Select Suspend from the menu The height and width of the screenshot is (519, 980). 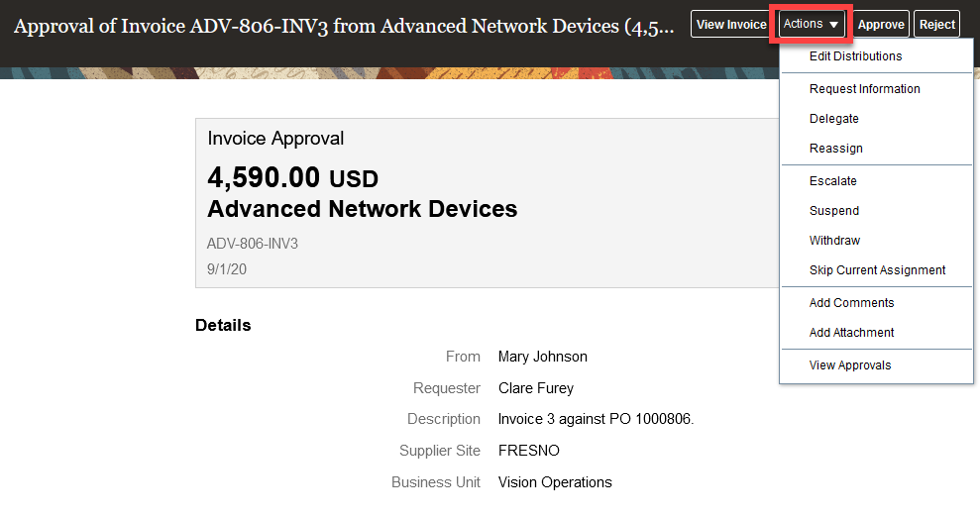click(833, 211)
